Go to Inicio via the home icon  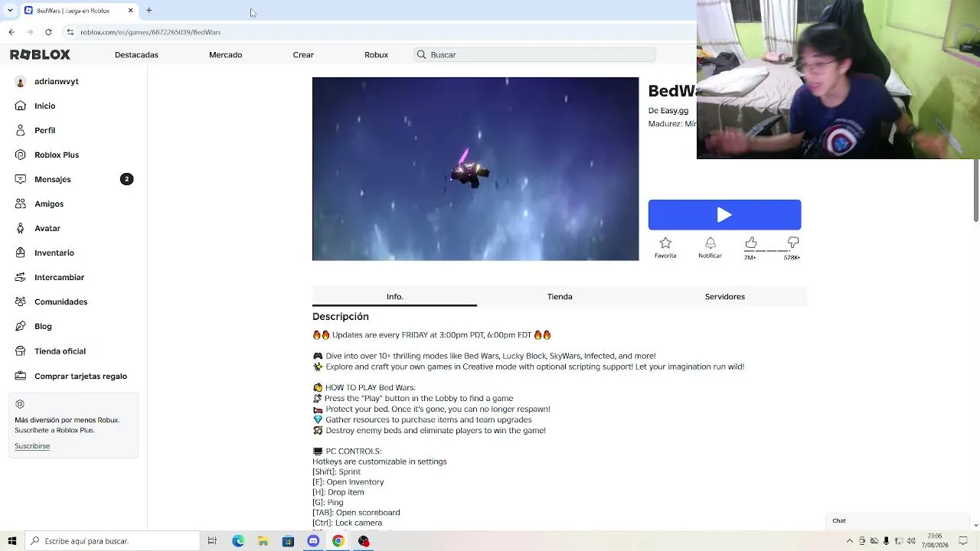point(20,106)
